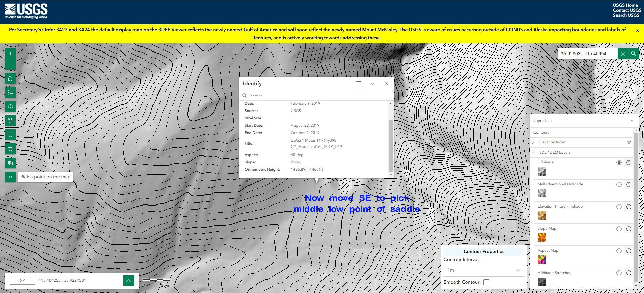644x293 pixels.
Task: Show info for Slope Map layer
Action: [x=629, y=229]
